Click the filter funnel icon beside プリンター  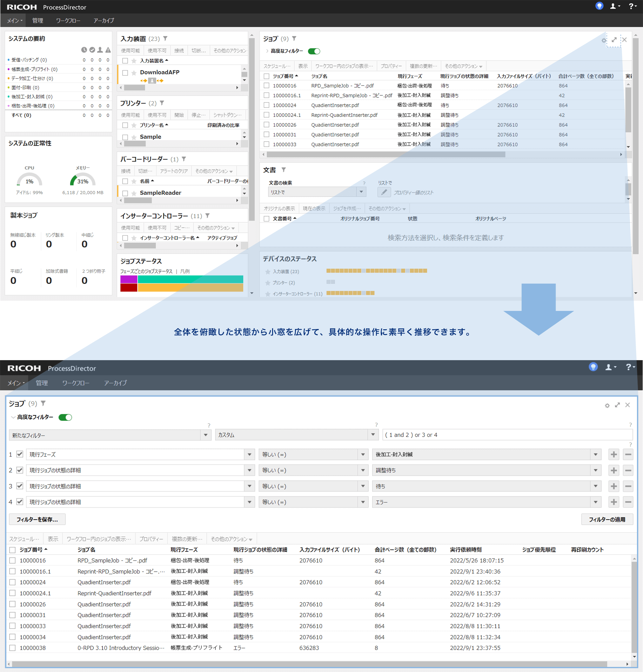tap(162, 103)
